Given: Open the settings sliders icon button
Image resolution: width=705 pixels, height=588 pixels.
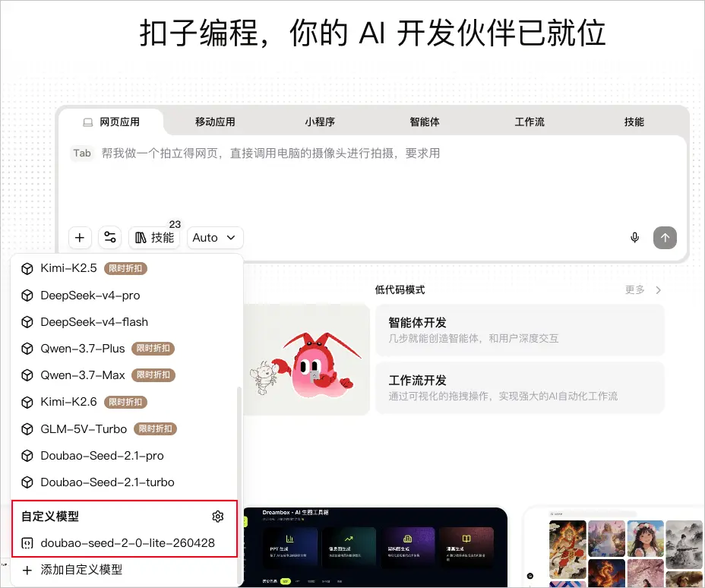Looking at the screenshot, I should [x=109, y=237].
